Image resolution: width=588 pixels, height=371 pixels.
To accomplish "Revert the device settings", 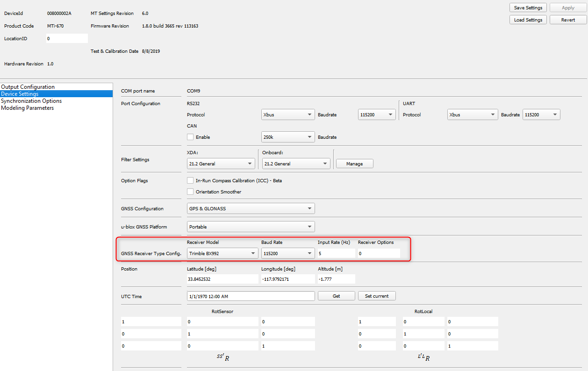I will pos(568,19).
